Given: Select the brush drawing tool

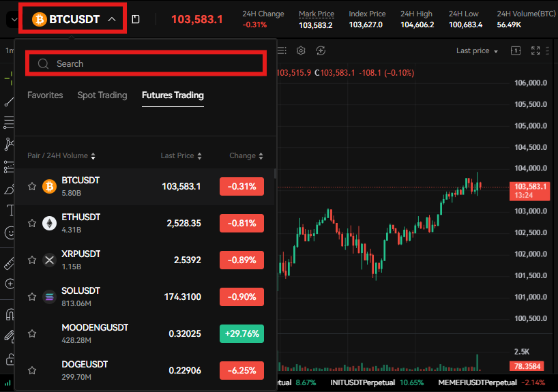Looking at the screenshot, I should click(10, 190).
